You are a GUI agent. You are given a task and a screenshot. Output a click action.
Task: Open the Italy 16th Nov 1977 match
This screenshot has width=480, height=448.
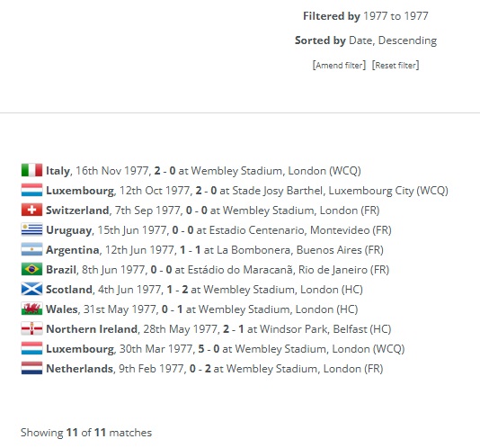tap(203, 171)
